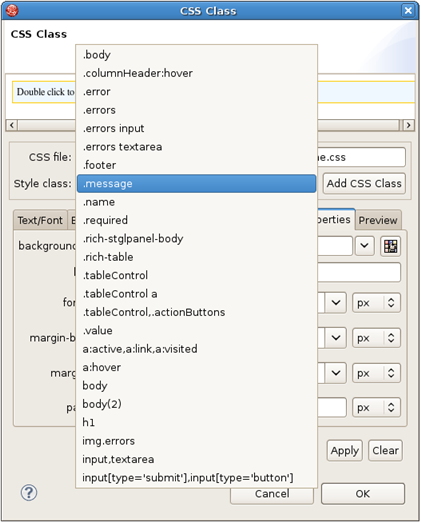Open the padding px unit selector
This screenshot has width=421, height=522.
(376, 407)
